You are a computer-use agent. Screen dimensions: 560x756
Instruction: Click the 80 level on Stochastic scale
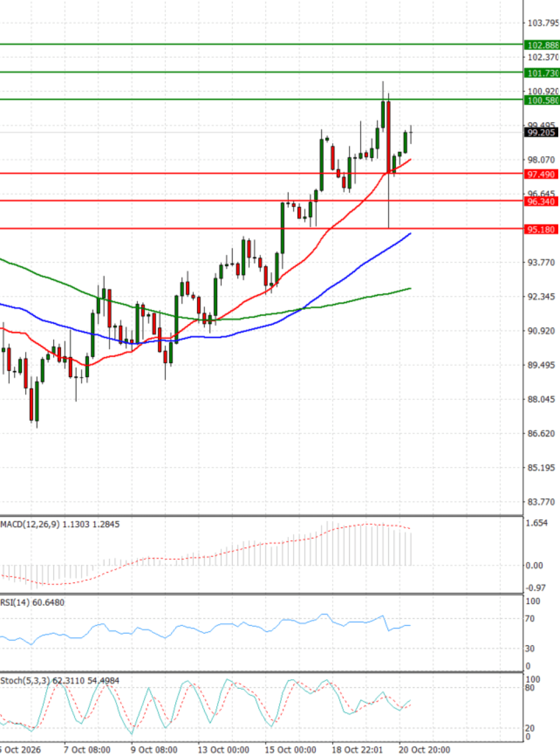[x=530, y=688]
